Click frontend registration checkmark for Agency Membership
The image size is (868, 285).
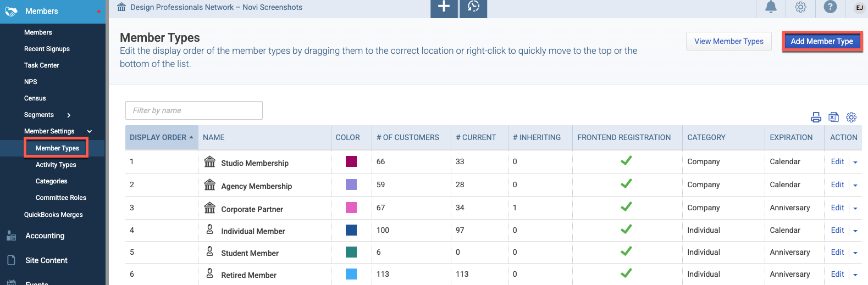click(626, 183)
